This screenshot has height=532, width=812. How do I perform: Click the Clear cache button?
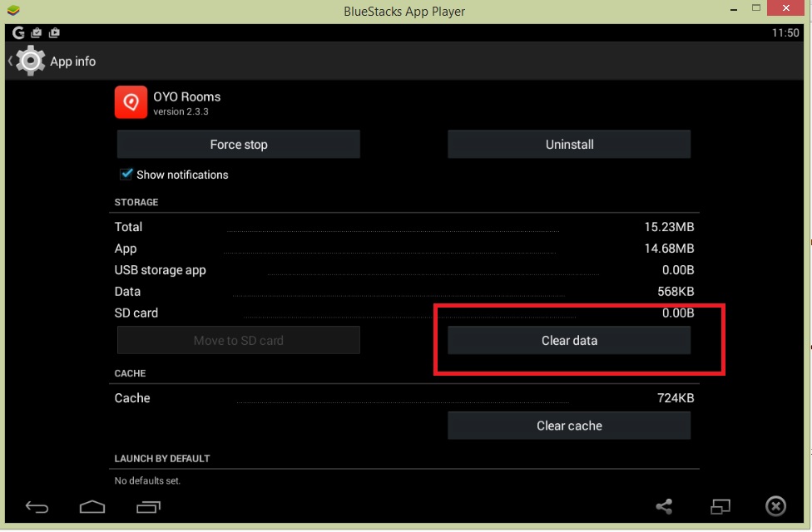coord(569,426)
